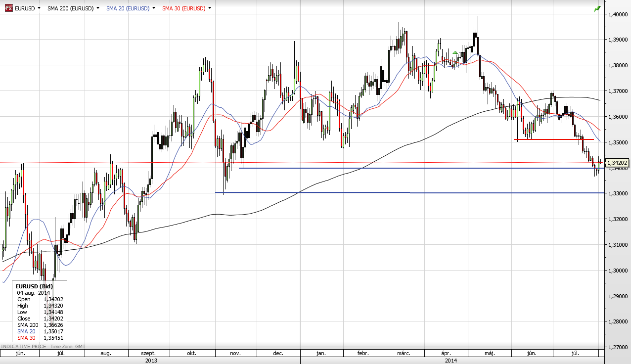Image resolution: width=631 pixels, height=364 pixels.
Task: Select the green triangle marker on the chart
Action: [x=455, y=52]
